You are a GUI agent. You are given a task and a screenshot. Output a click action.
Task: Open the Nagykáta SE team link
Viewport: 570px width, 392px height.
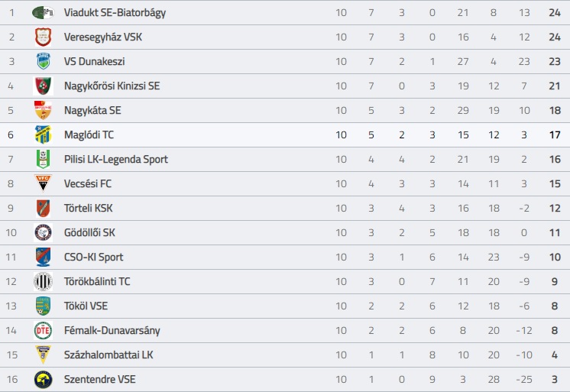tap(92, 110)
